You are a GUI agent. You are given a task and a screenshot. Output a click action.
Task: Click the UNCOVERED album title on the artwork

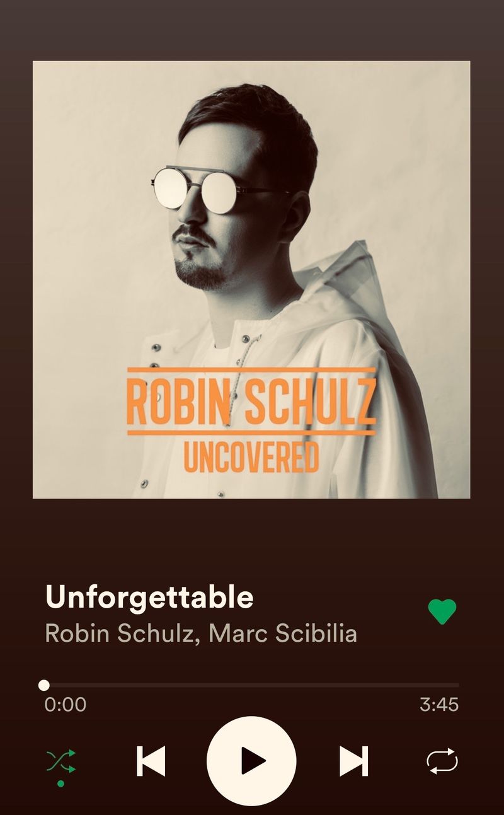251,457
